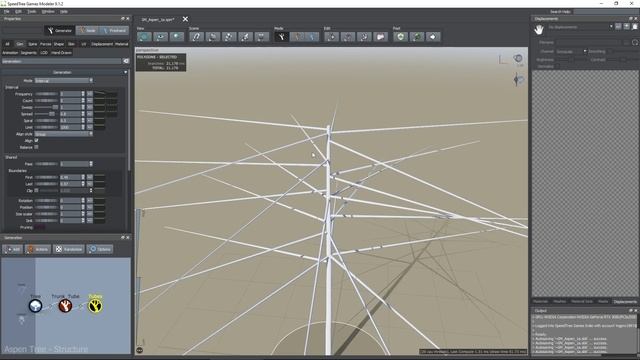The image size is (640, 360).
Task: Click the Sweep slider track
Action: pyautogui.click(x=47, y=107)
